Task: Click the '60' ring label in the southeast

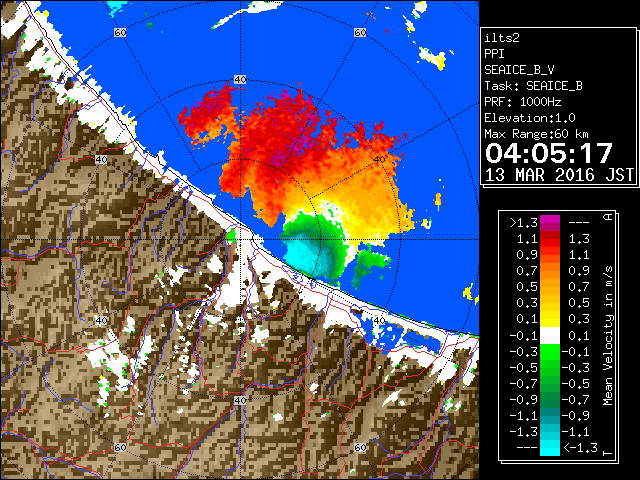Action: (x=360, y=447)
